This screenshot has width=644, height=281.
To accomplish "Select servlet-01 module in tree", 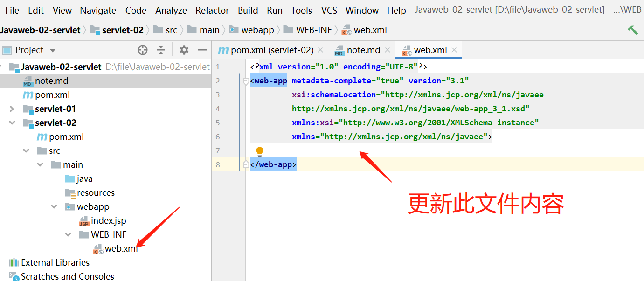I will point(55,109).
